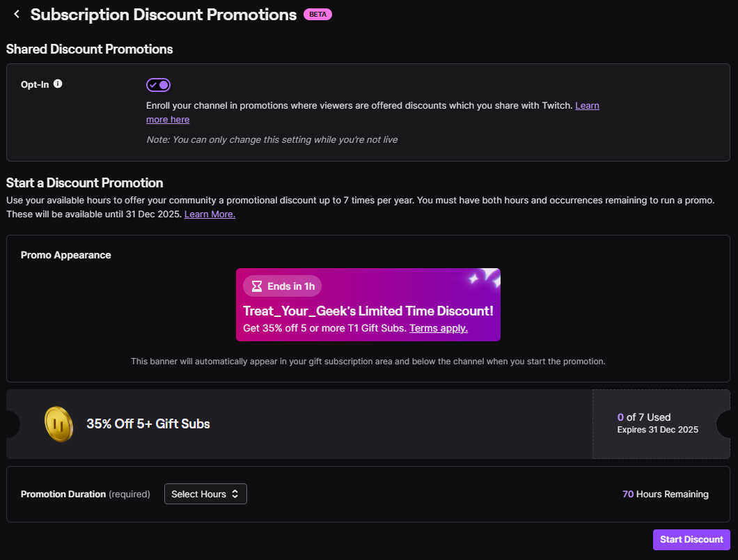Disable the Opt-In enrollment toggle
Screen dimensions: 738x560
(x=158, y=84)
